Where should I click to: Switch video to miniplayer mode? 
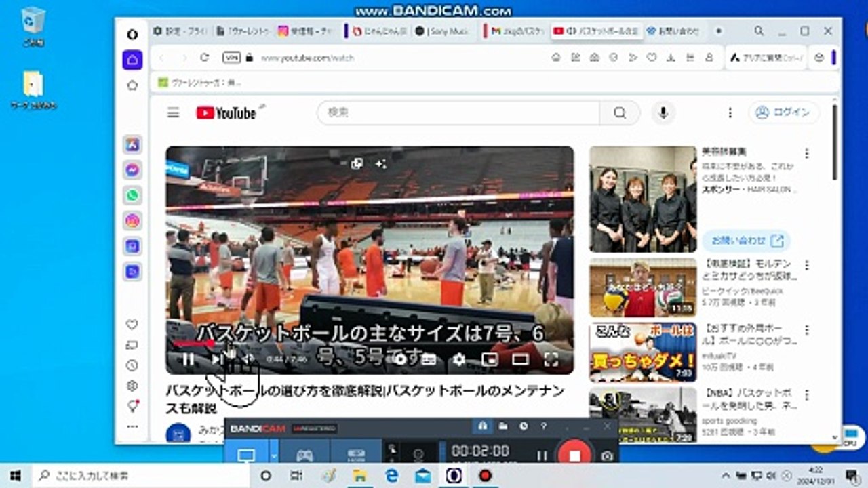pyautogui.click(x=490, y=359)
